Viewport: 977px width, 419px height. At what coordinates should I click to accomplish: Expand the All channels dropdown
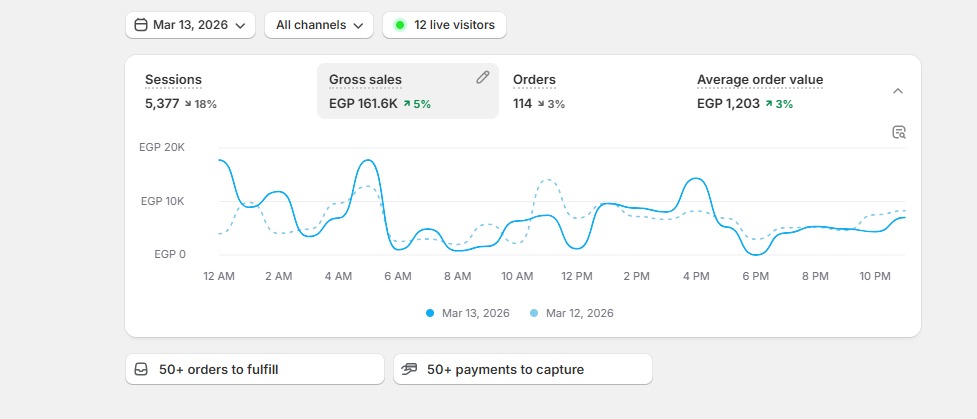[319, 25]
